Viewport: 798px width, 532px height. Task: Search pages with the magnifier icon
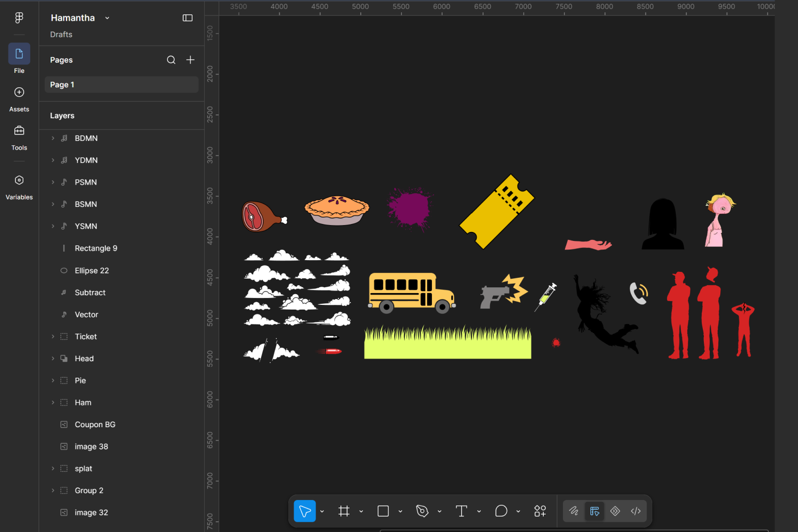pos(171,60)
